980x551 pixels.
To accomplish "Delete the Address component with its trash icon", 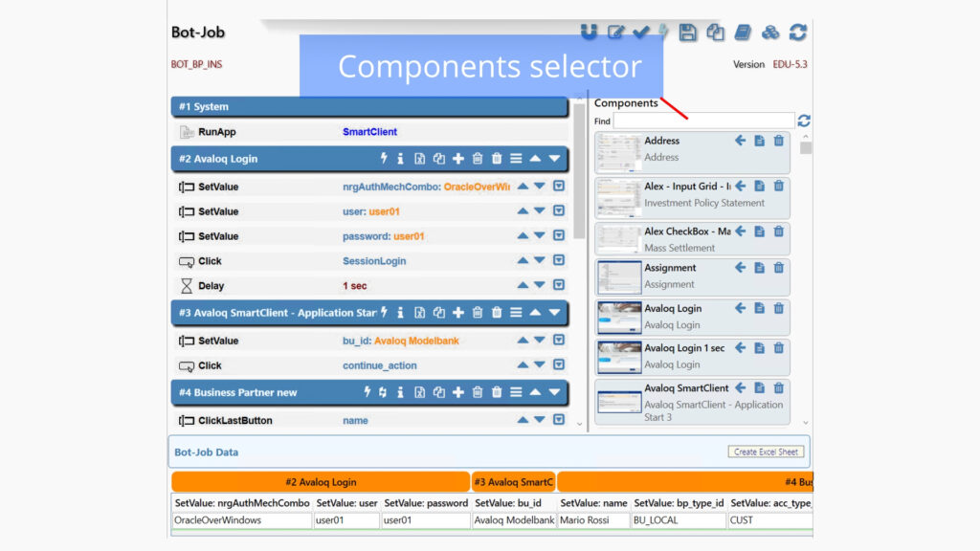I will pyautogui.click(x=779, y=141).
